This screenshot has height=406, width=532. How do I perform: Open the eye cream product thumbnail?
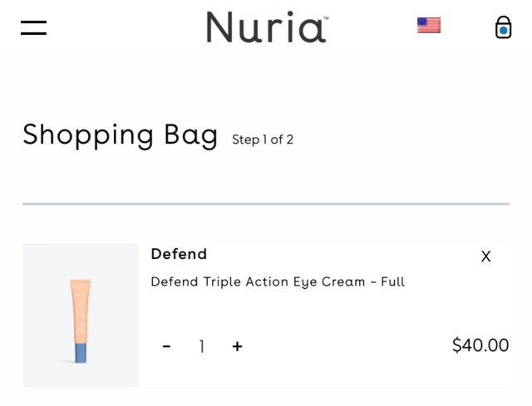click(x=81, y=315)
